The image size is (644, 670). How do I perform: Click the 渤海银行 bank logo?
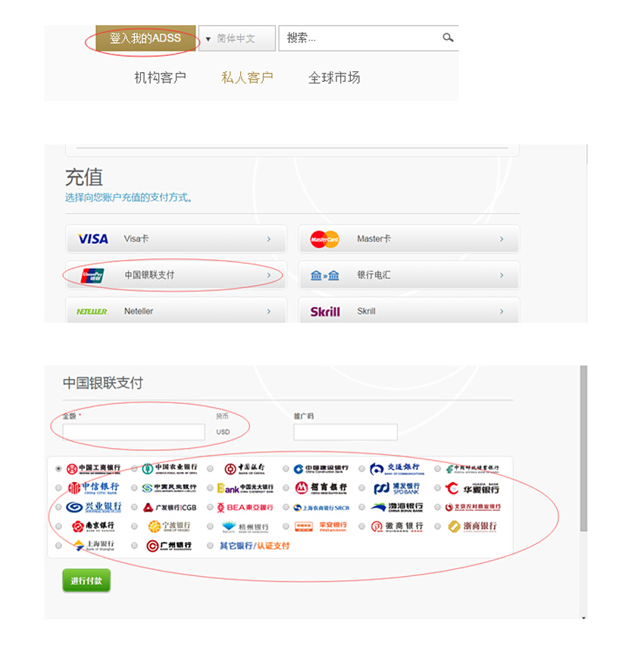[x=397, y=507]
